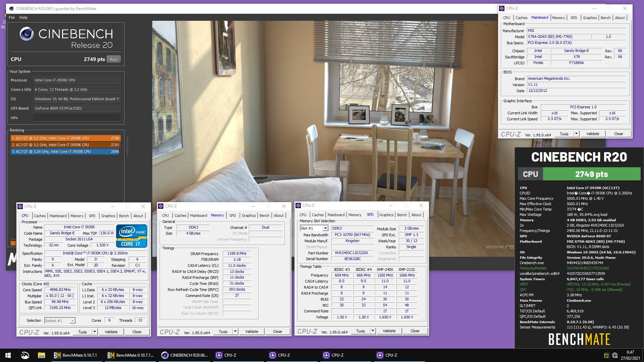The height and width of the screenshot is (362, 644).
Task: Click Close button in Mainboard CPU-Z window
Action: pos(619,134)
